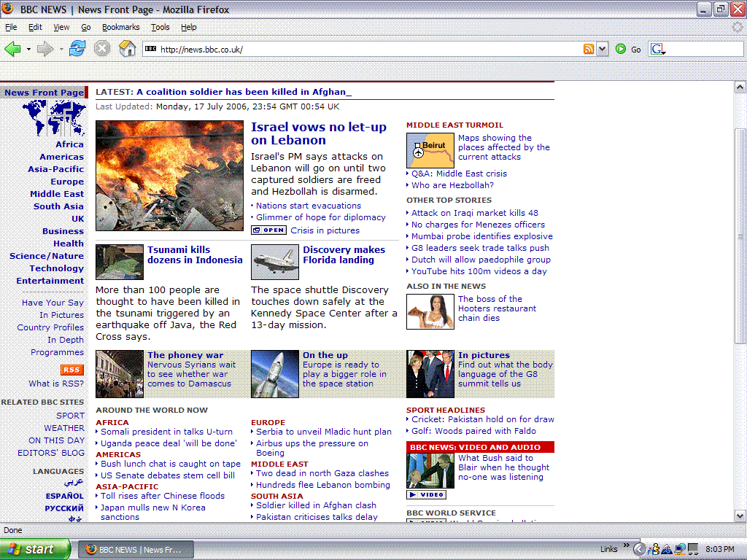Open Discovery makes Florida landing story
Viewport: 747px width, 560px height.
click(x=344, y=254)
